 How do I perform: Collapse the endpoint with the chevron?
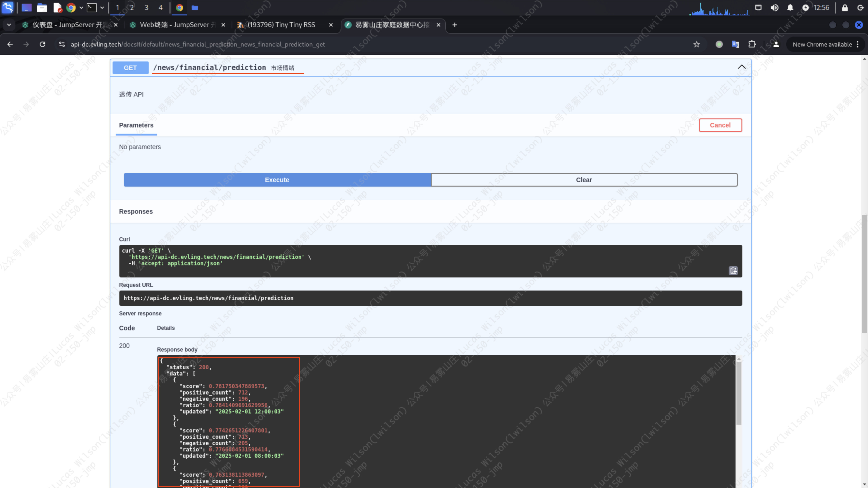click(742, 67)
